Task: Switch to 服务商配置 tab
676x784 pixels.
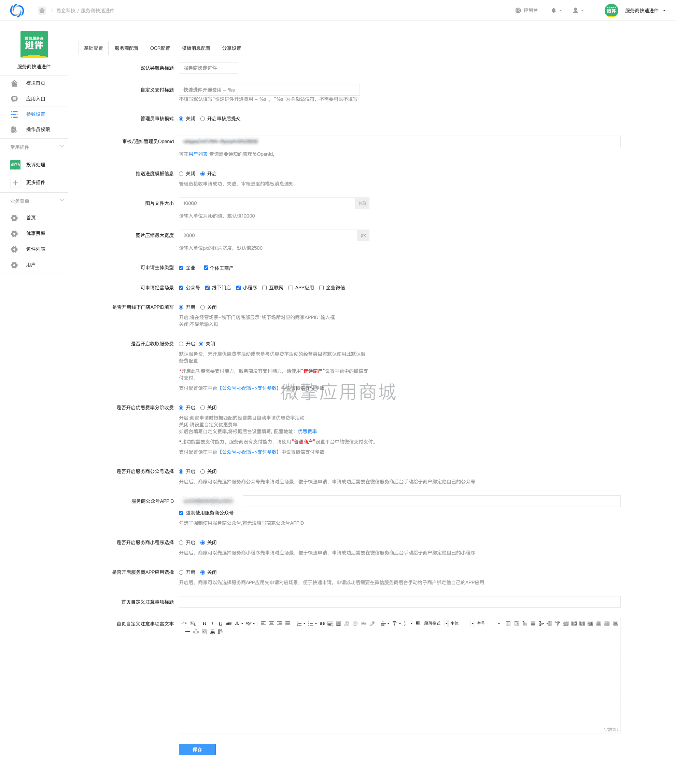Action: (x=127, y=48)
